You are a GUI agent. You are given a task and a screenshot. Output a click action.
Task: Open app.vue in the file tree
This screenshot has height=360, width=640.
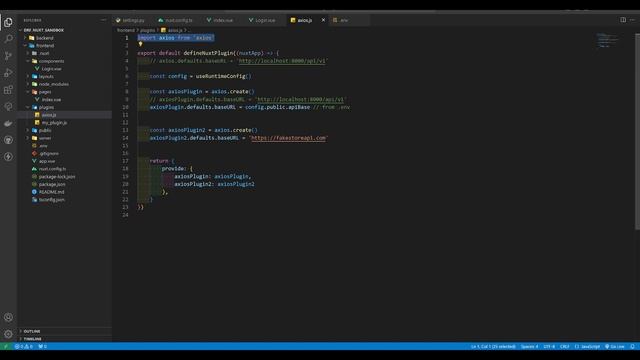pos(47,161)
